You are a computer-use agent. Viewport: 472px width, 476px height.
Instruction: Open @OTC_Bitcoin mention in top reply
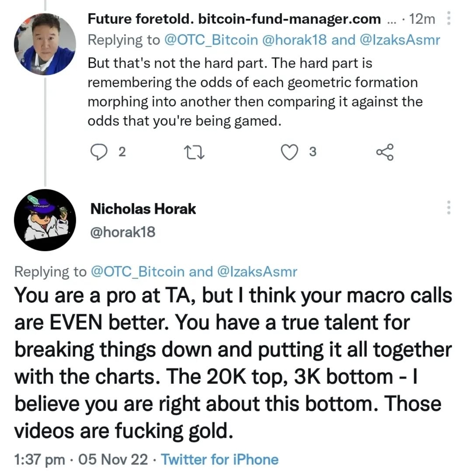[x=210, y=40]
